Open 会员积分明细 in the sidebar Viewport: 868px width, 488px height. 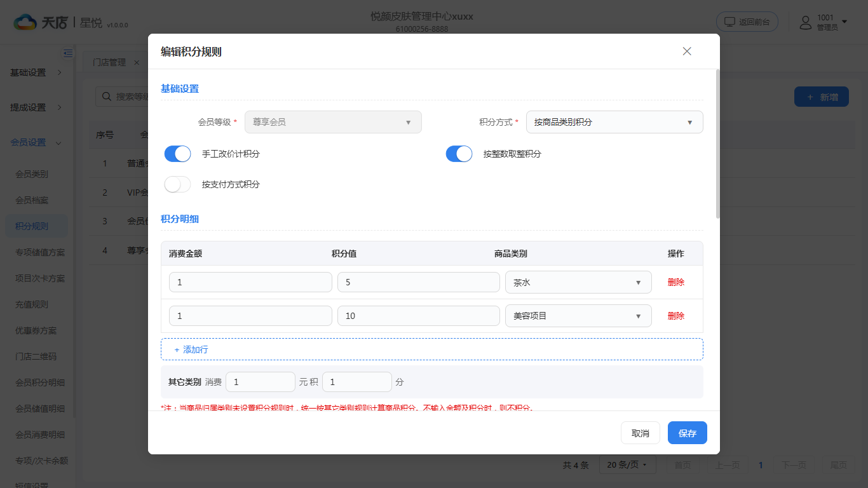coord(40,383)
